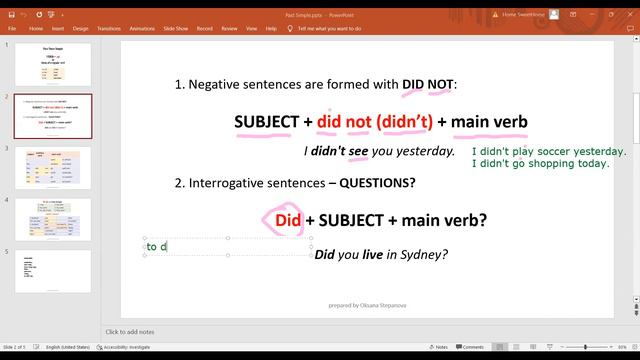
Task: Click the user profile avatar picture
Action: (x=553, y=15)
